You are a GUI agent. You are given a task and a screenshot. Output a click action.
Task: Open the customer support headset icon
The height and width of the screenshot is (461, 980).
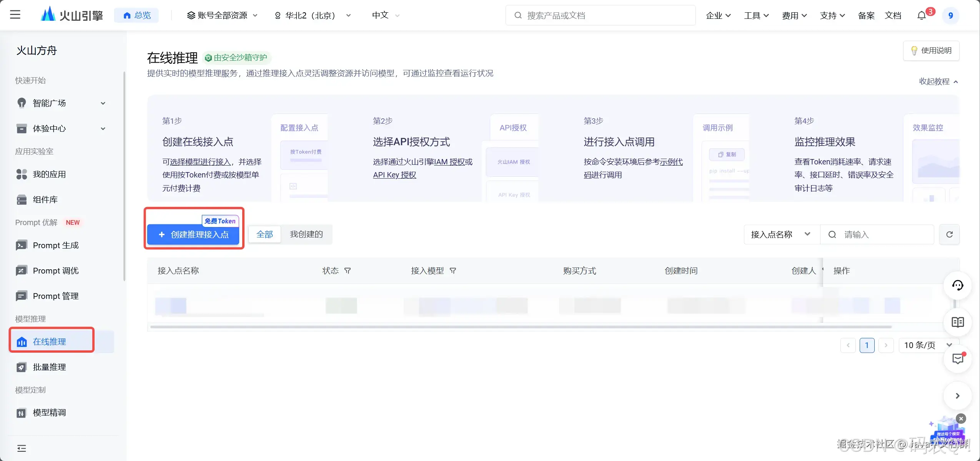(x=957, y=285)
